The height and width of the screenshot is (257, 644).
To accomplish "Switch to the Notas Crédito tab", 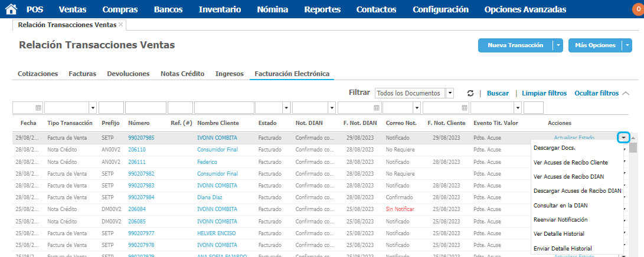I will tap(182, 74).
